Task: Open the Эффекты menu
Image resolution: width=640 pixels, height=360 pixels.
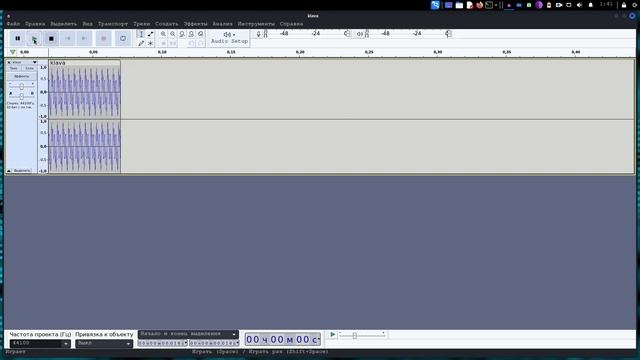Action: (x=196, y=24)
